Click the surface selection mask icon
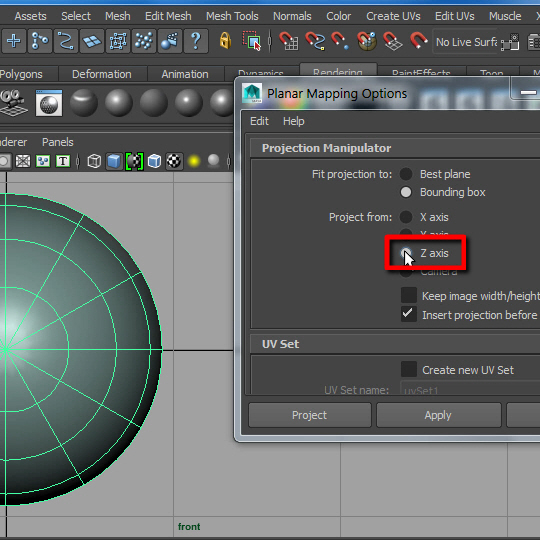 point(92,41)
